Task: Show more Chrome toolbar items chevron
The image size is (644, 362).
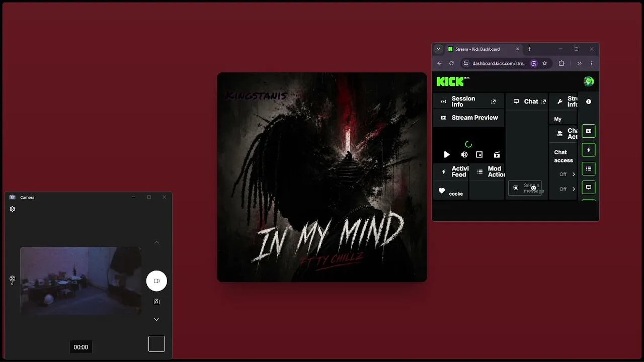Action: click(580, 63)
